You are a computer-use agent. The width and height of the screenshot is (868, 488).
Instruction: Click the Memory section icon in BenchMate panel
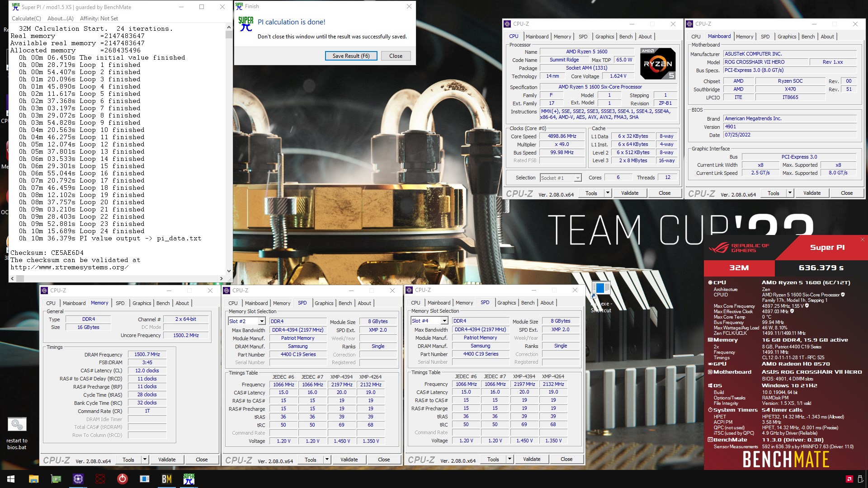point(710,340)
